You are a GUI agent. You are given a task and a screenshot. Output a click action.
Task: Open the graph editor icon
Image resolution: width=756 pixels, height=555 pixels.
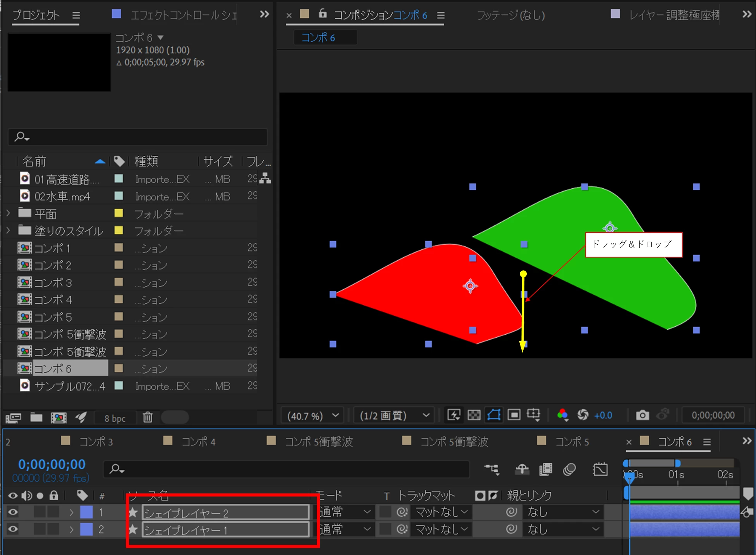point(600,470)
